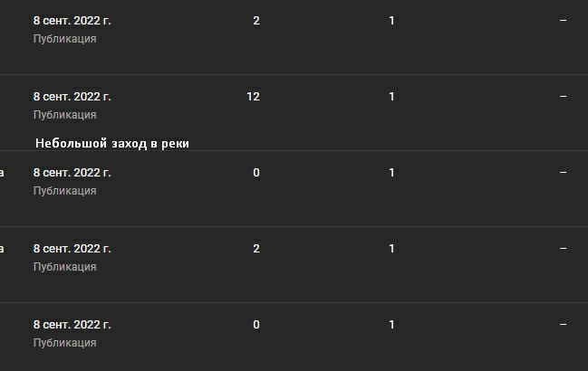588x371 pixels.
Task: Click the date in the top row
Action: click(x=72, y=20)
